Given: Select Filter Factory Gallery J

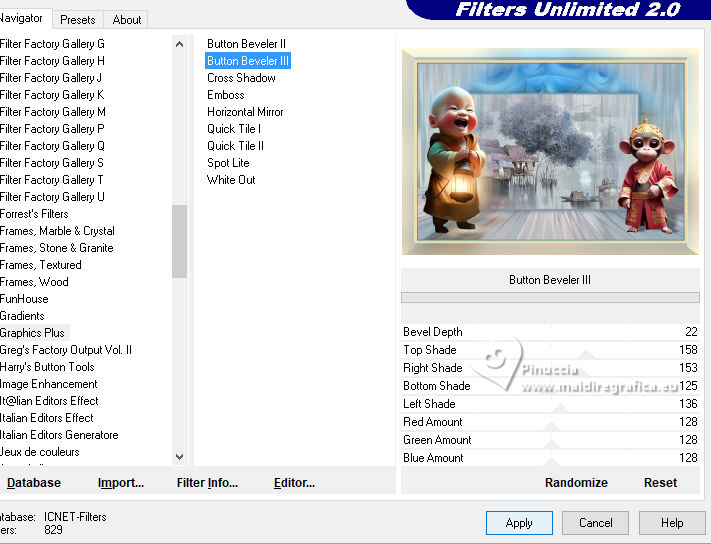Looking at the screenshot, I should click(x=51, y=78).
